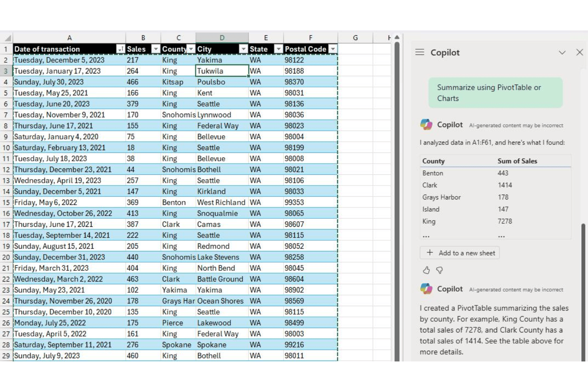This screenshot has width=588, height=392.
Task: Click postal code 99216 cell
Action: point(310,345)
